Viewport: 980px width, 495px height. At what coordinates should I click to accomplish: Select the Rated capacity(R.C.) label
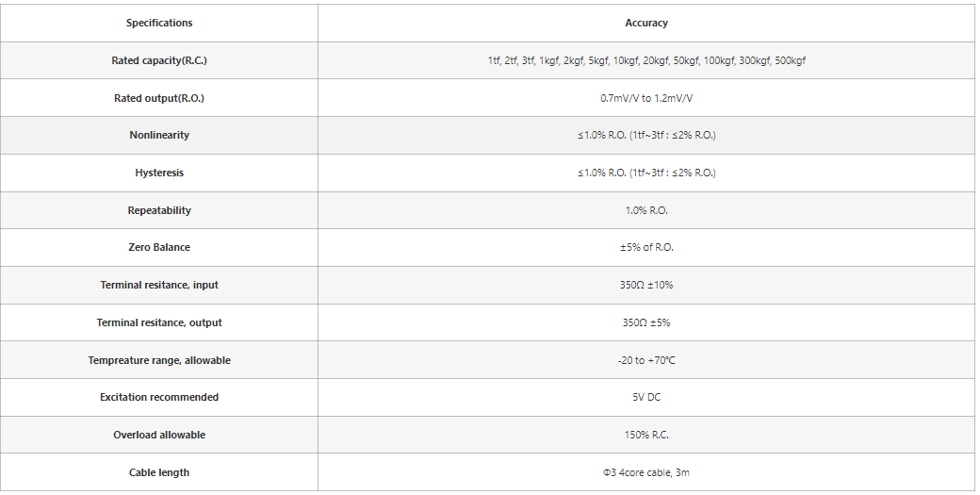(159, 60)
